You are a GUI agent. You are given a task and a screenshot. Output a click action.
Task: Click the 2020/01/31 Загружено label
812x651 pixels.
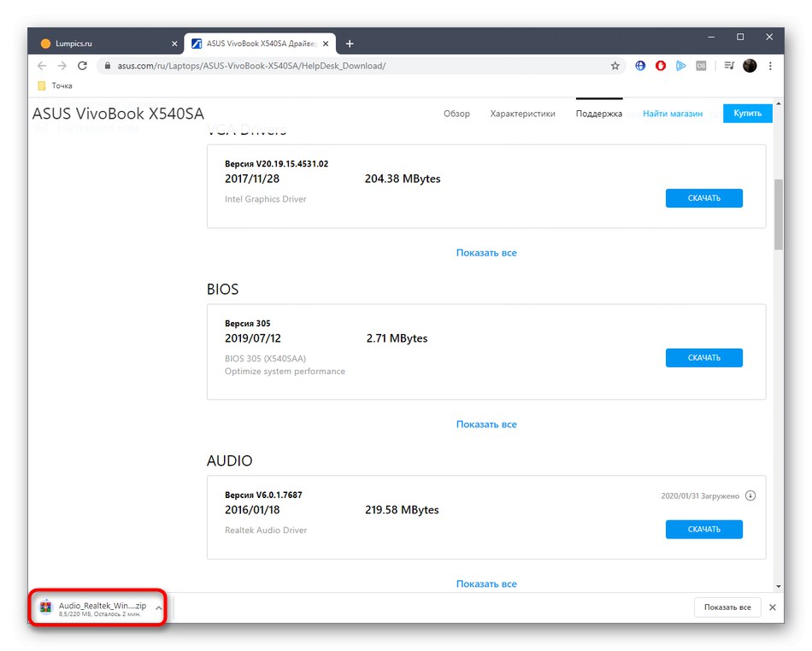700,496
